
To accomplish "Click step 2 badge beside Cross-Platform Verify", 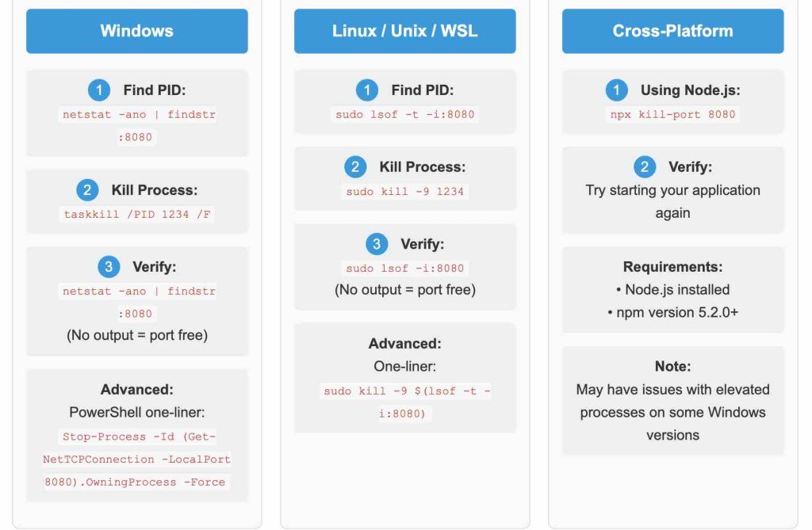I will [645, 167].
